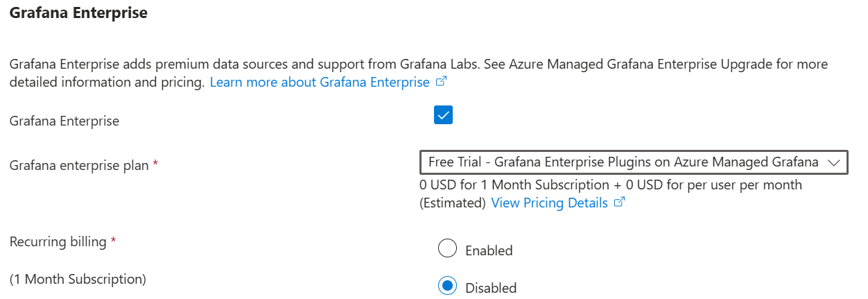Select the Disabled recurring billing radio button

(x=448, y=286)
